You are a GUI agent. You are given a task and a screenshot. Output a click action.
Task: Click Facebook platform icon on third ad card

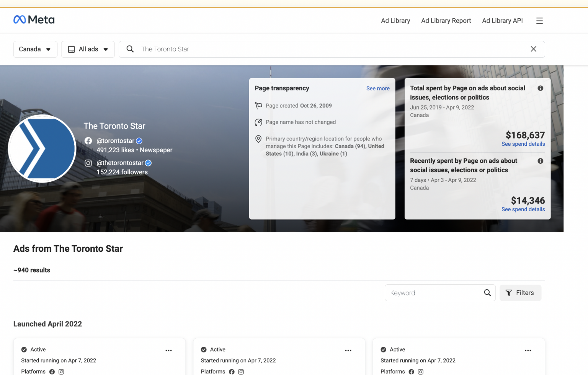pos(412,372)
